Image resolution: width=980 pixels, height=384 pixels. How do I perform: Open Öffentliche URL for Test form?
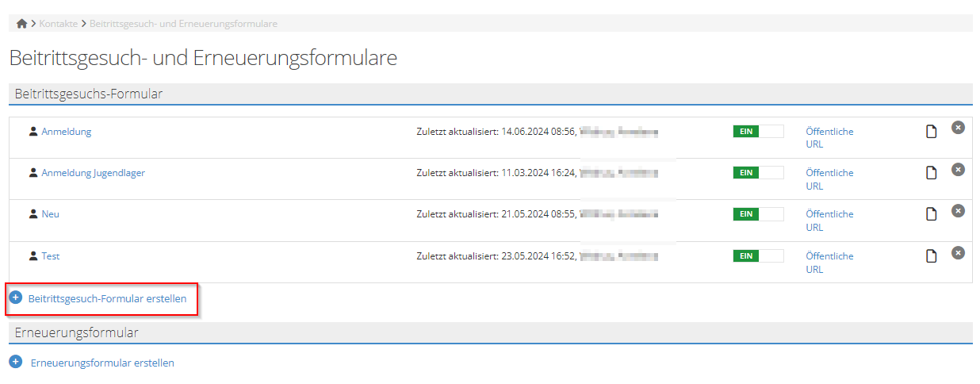pyautogui.click(x=829, y=263)
